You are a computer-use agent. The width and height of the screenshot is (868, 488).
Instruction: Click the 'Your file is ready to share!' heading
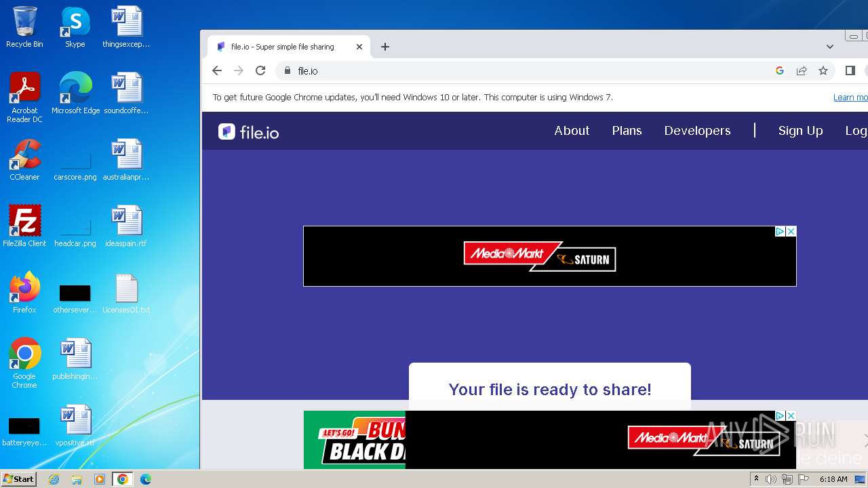click(x=550, y=389)
